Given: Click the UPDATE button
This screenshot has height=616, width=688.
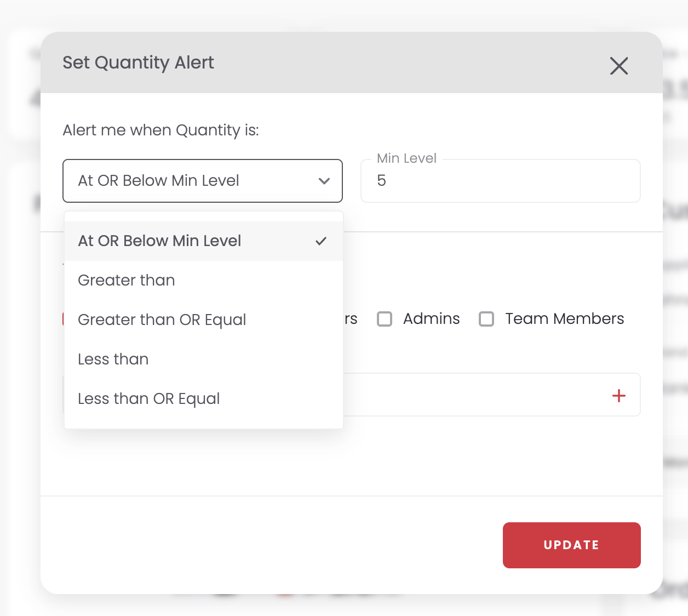Looking at the screenshot, I should coord(572,545).
